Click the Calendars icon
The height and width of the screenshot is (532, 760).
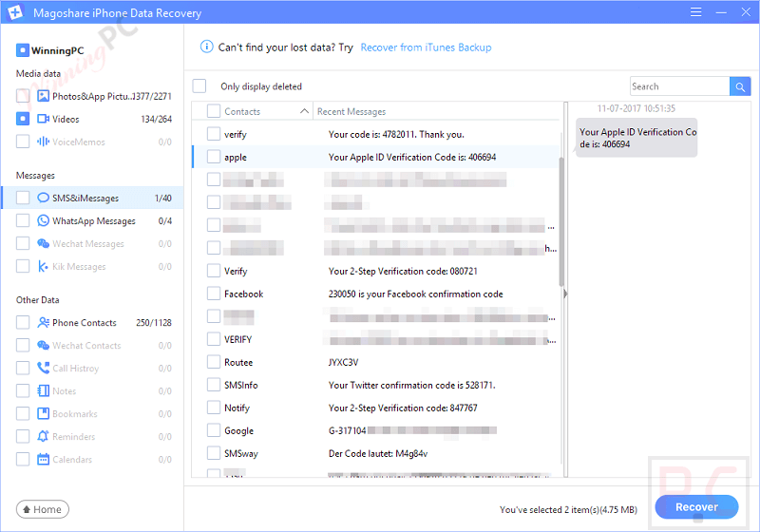[43, 459]
